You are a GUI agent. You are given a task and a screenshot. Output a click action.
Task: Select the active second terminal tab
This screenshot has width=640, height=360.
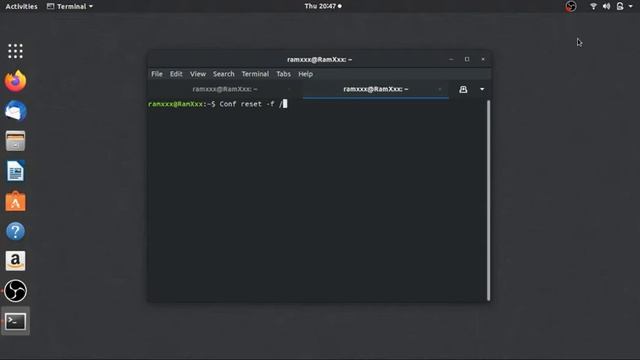(x=376, y=89)
